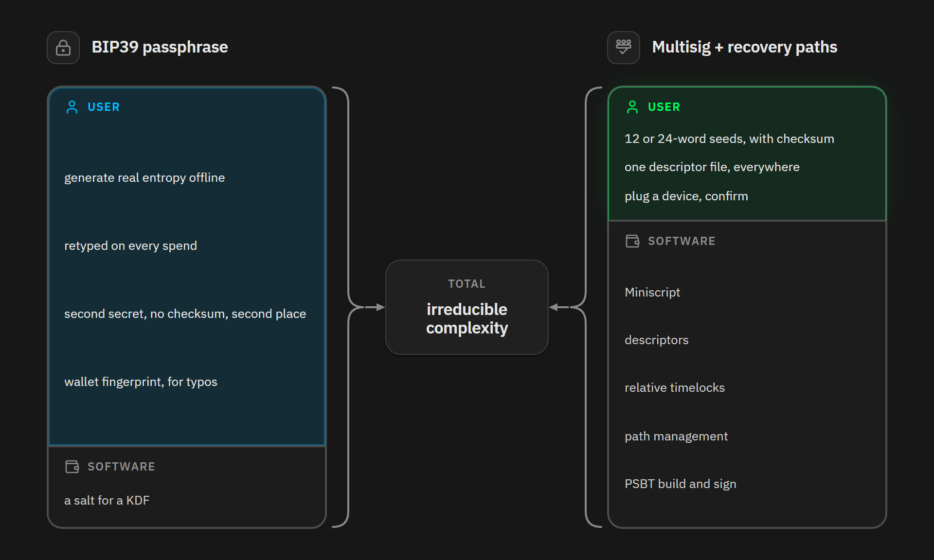Select the 'BIP39 passphrase' heading

[x=160, y=47]
